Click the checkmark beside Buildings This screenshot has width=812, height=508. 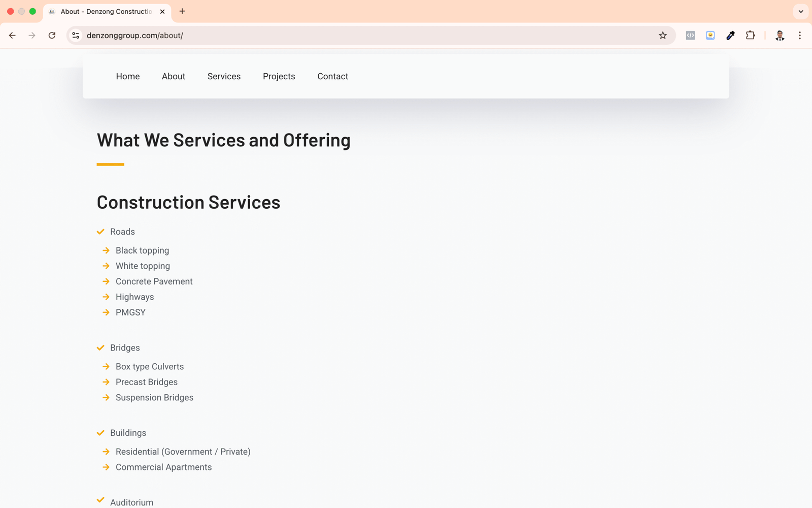(x=100, y=433)
